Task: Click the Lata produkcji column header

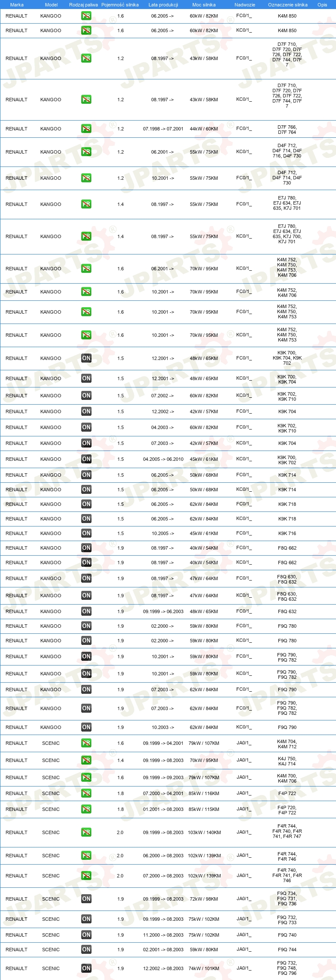Action: [x=163, y=5]
